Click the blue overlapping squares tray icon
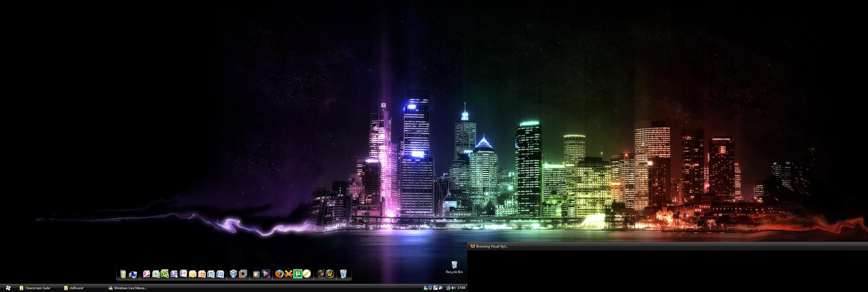The height and width of the screenshot is (292, 868). 441,288
